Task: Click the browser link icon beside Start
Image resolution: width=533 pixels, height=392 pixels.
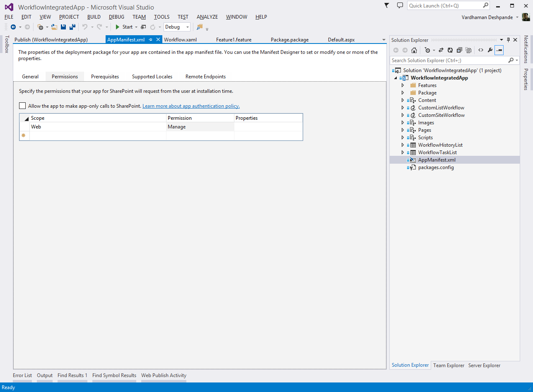Action: click(x=143, y=27)
